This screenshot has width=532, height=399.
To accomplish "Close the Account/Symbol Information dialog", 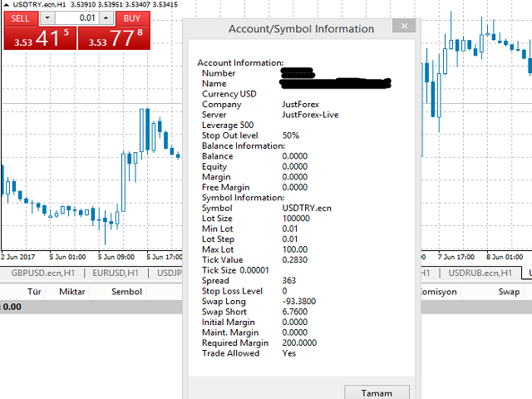I will pyautogui.click(x=404, y=26).
